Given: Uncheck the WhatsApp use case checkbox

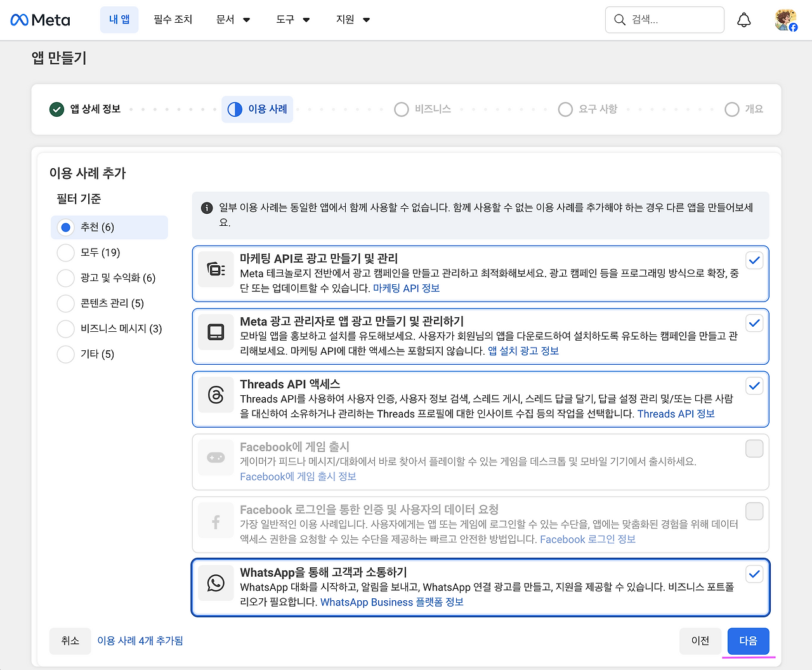Looking at the screenshot, I should (754, 574).
